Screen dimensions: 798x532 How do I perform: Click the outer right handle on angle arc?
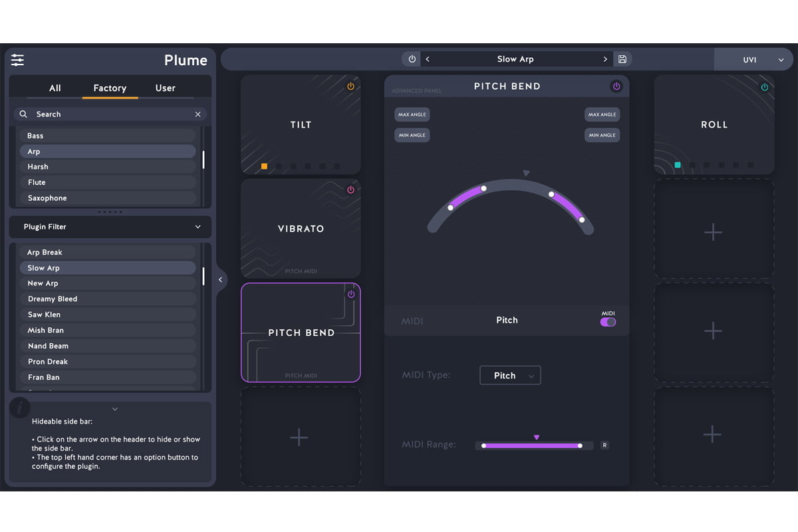582,219
